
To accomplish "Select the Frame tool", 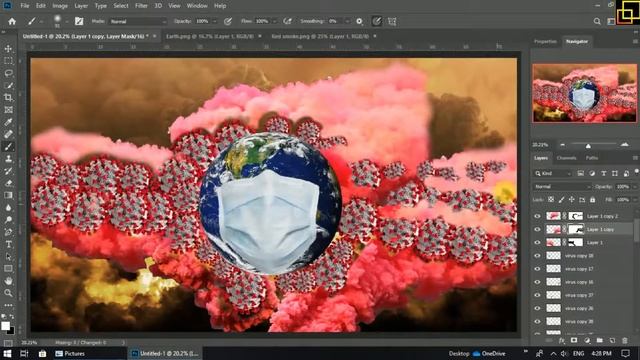I will click(x=8, y=110).
